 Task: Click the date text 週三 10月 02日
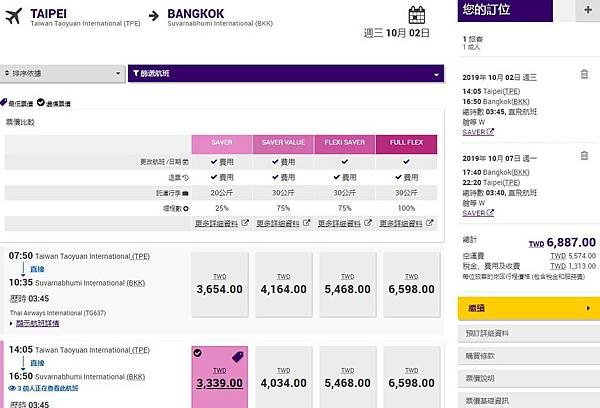(396, 33)
